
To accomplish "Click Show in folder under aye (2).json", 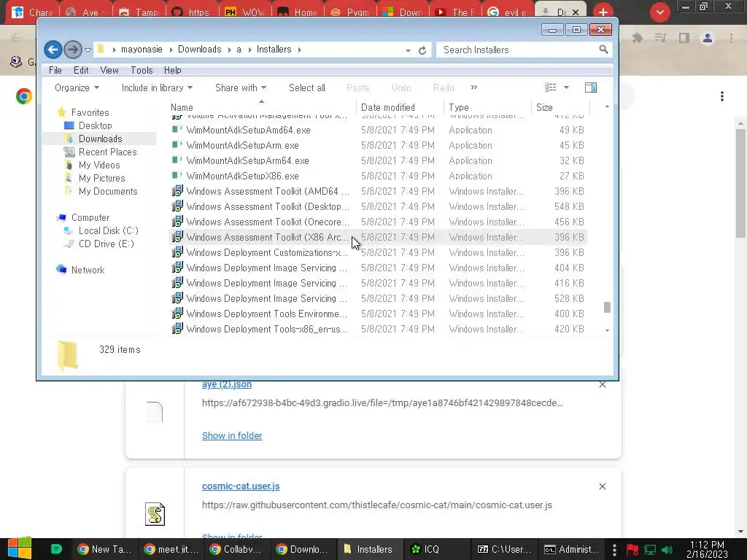I will [x=231, y=436].
